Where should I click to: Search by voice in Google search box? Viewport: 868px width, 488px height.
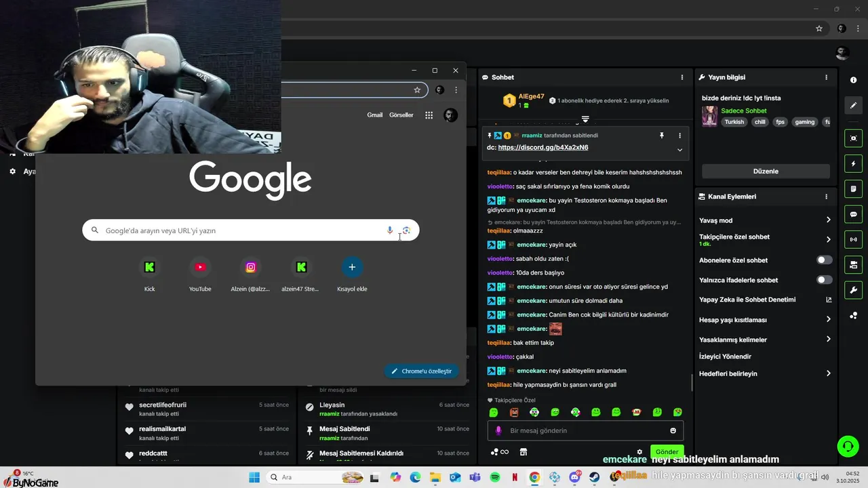[390, 230]
